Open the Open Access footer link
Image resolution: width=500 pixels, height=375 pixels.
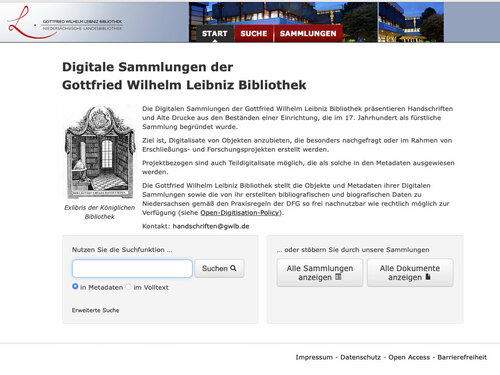coord(409,357)
